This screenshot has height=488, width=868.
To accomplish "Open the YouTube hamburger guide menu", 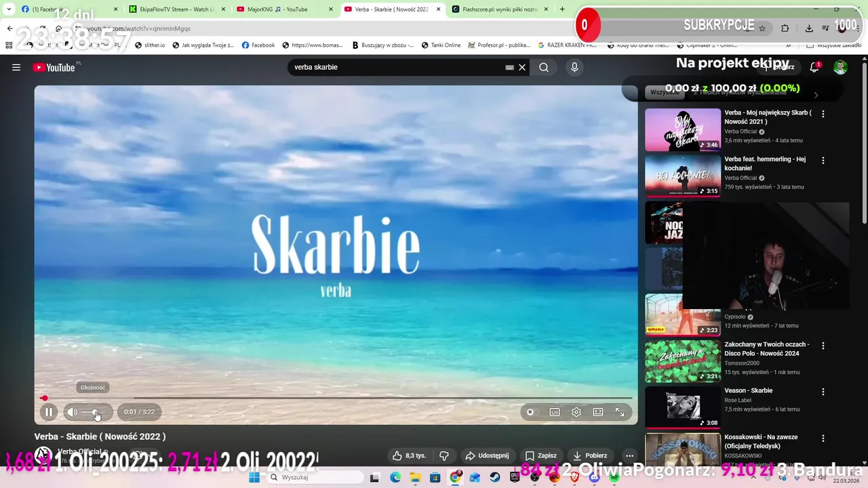I will point(16,67).
